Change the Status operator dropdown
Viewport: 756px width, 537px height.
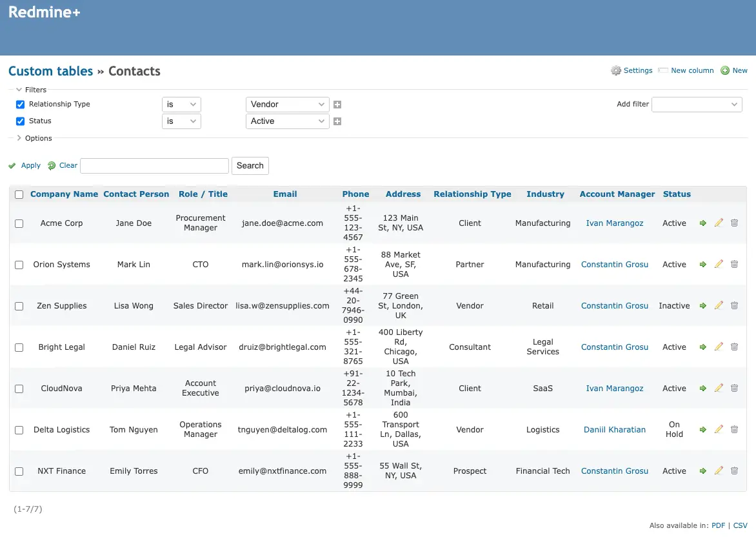coord(181,121)
